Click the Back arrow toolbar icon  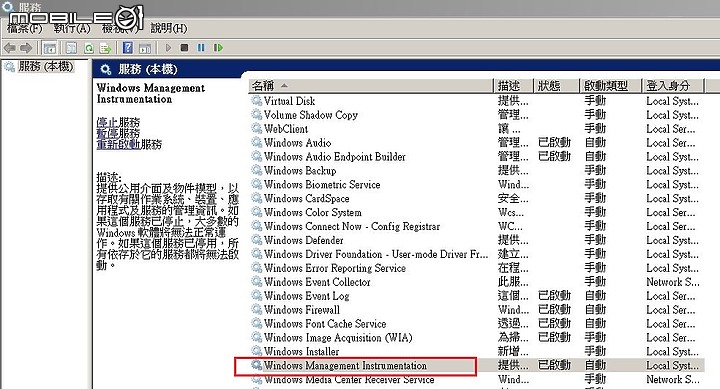coord(9,48)
